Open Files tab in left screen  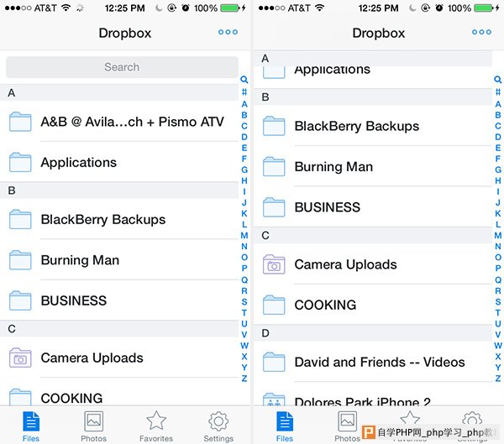(31, 426)
